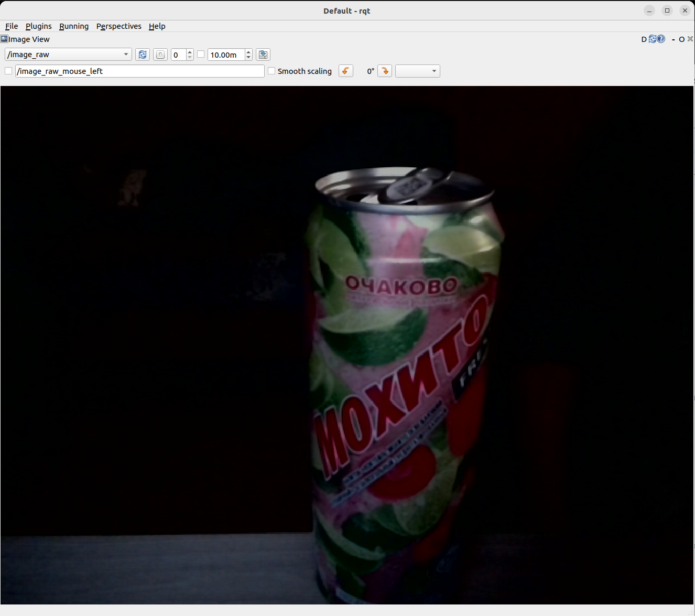Rotate image right with orange arrow
The width and height of the screenshot is (695, 616).
click(x=385, y=71)
